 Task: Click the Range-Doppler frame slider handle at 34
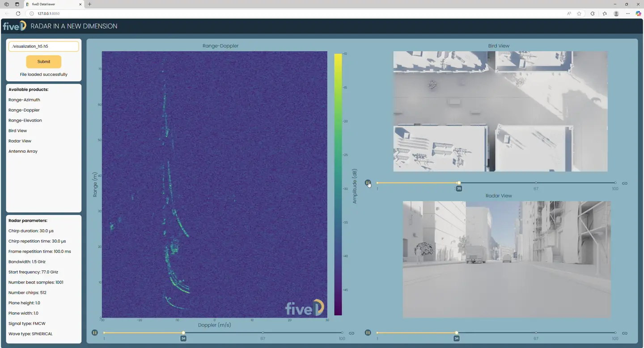(183, 333)
